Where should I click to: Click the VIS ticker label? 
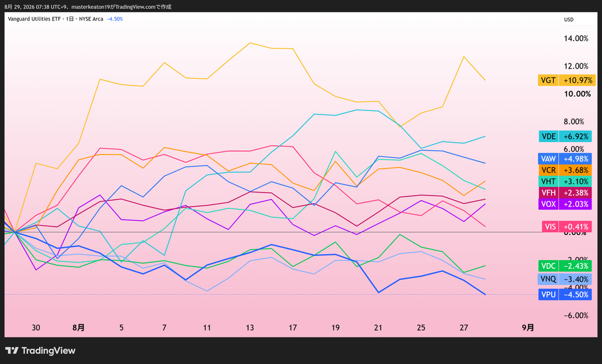point(550,227)
